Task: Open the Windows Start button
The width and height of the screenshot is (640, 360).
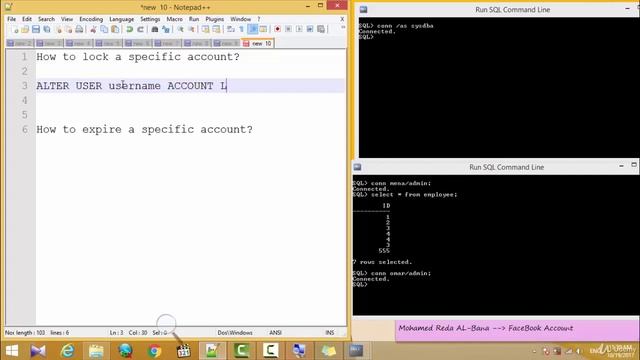Action: click(11, 351)
